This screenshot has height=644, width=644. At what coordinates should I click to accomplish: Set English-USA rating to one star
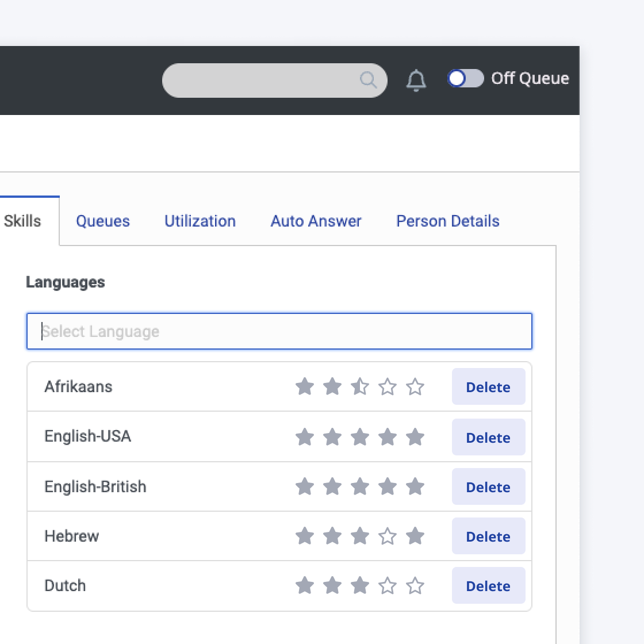304,438
